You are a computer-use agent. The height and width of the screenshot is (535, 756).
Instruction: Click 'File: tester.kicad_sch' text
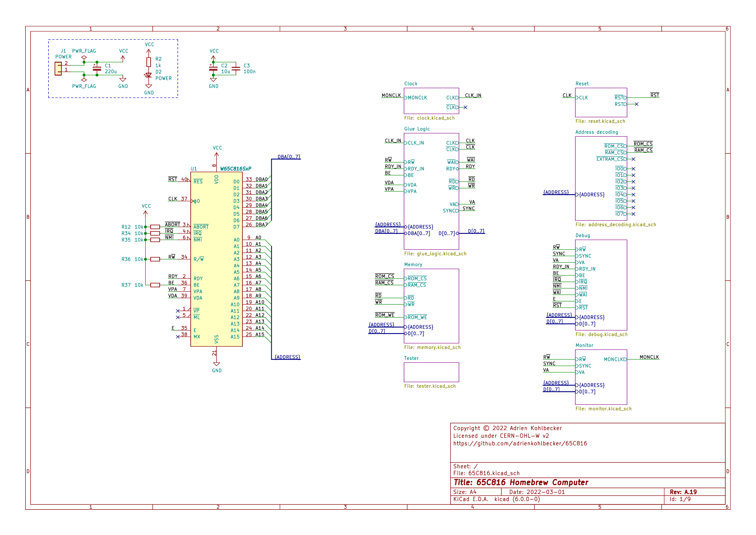click(x=430, y=386)
